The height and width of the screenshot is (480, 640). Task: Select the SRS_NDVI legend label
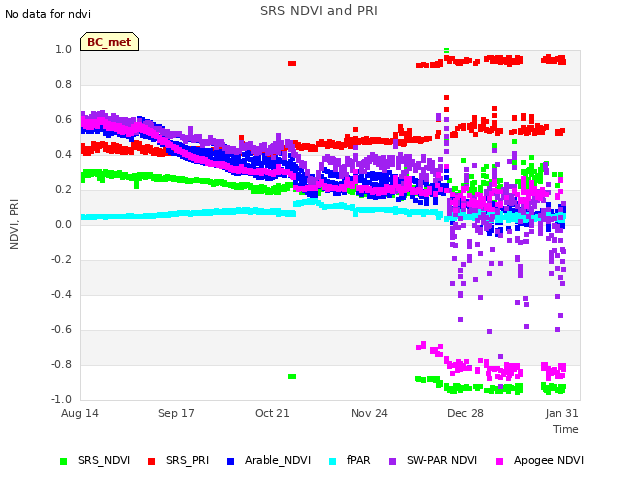pos(104,460)
